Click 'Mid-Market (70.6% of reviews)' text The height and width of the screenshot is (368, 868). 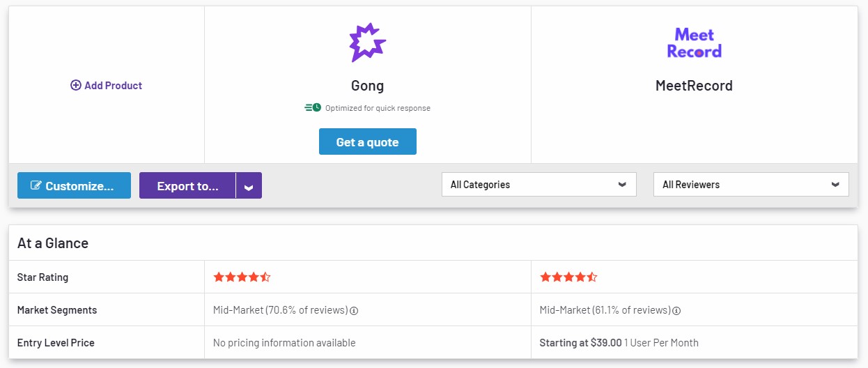[280, 310]
